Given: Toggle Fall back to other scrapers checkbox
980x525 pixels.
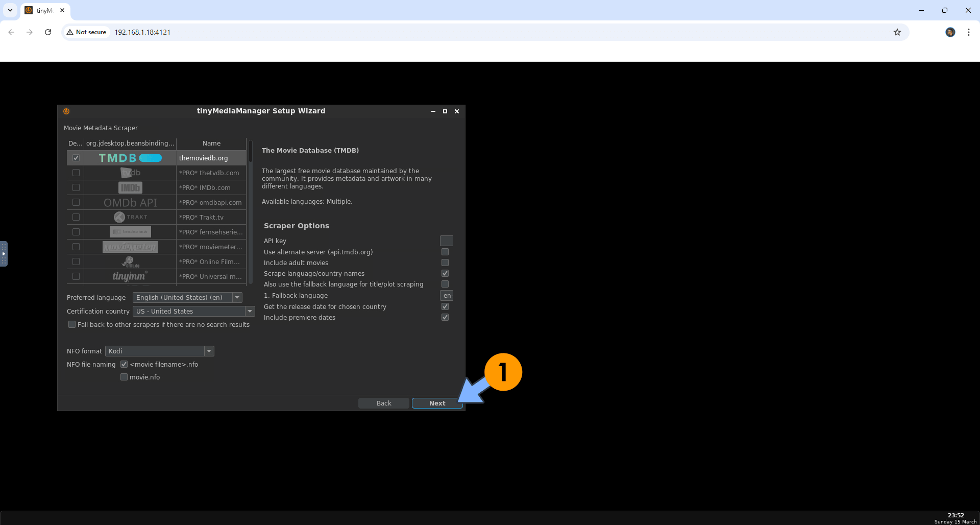Looking at the screenshot, I should click(x=72, y=324).
